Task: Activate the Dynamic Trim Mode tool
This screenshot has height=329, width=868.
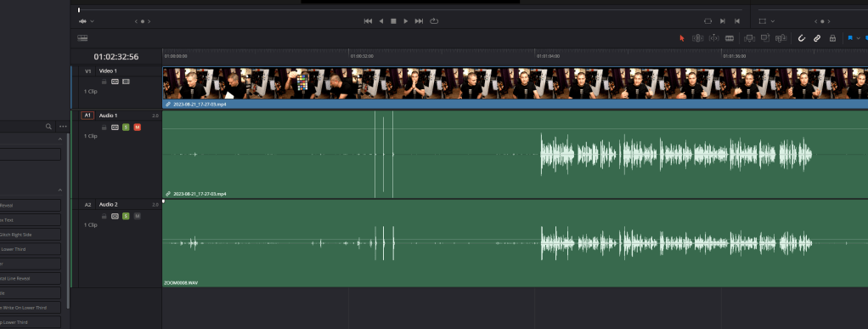Action: 714,38
